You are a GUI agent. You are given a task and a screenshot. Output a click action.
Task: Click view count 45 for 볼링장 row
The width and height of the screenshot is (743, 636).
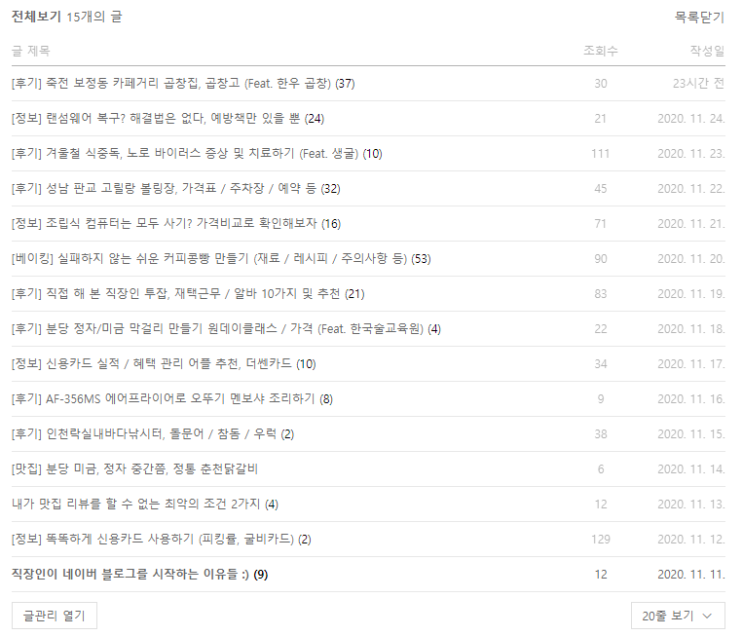[x=600, y=189]
